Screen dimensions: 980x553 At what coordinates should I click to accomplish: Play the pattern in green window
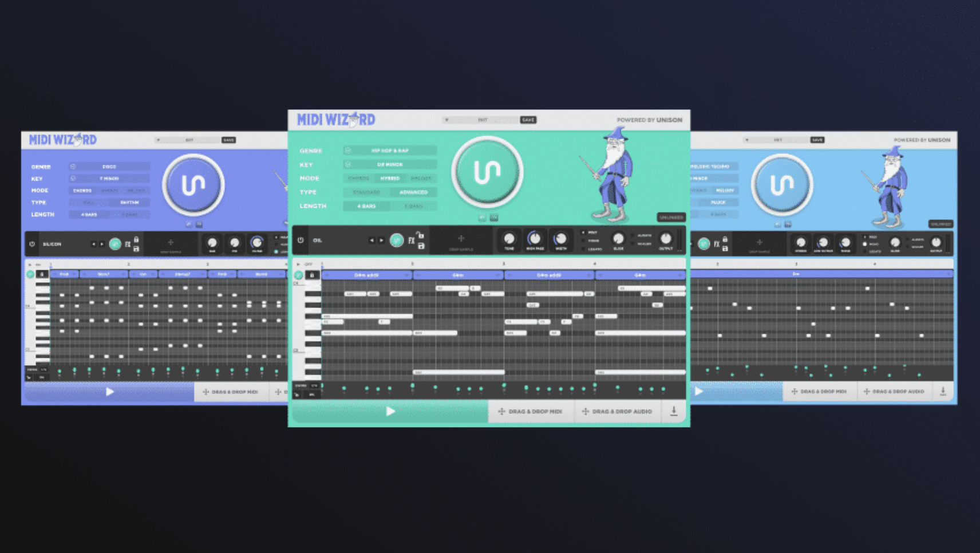390,411
